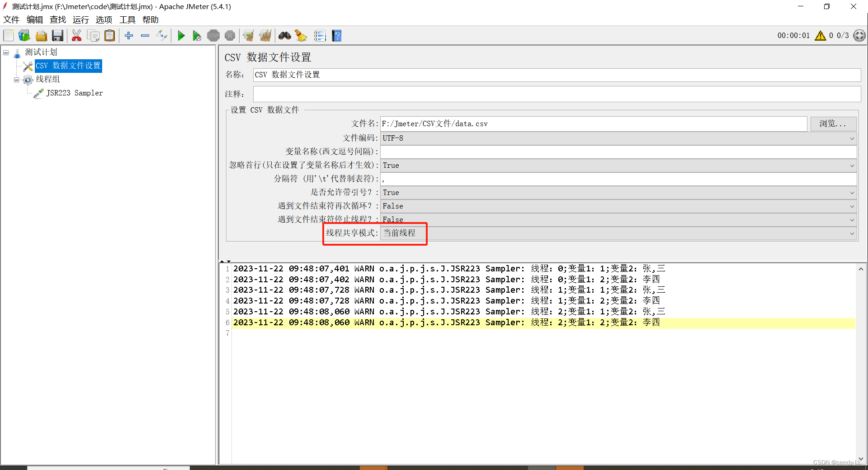Viewport: 868px width, 470px height.
Task: Click the vertical scrollbar of the log panel
Action: pyautogui.click(x=861, y=362)
